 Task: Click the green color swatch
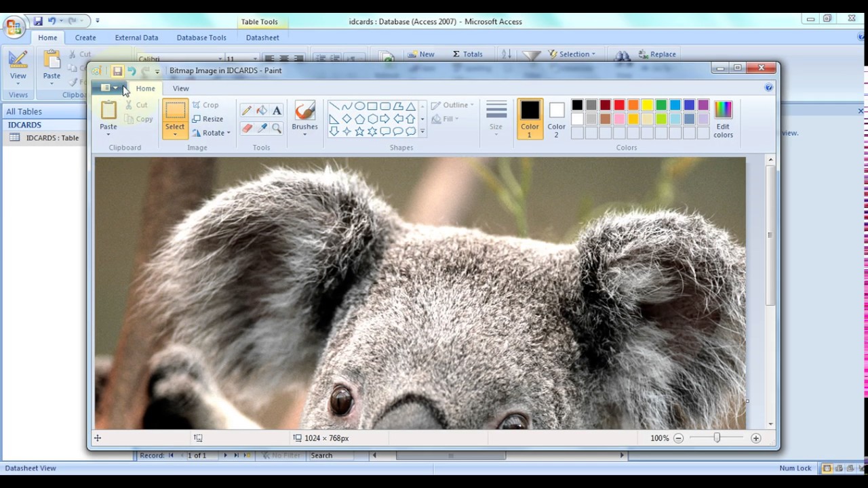(x=661, y=105)
